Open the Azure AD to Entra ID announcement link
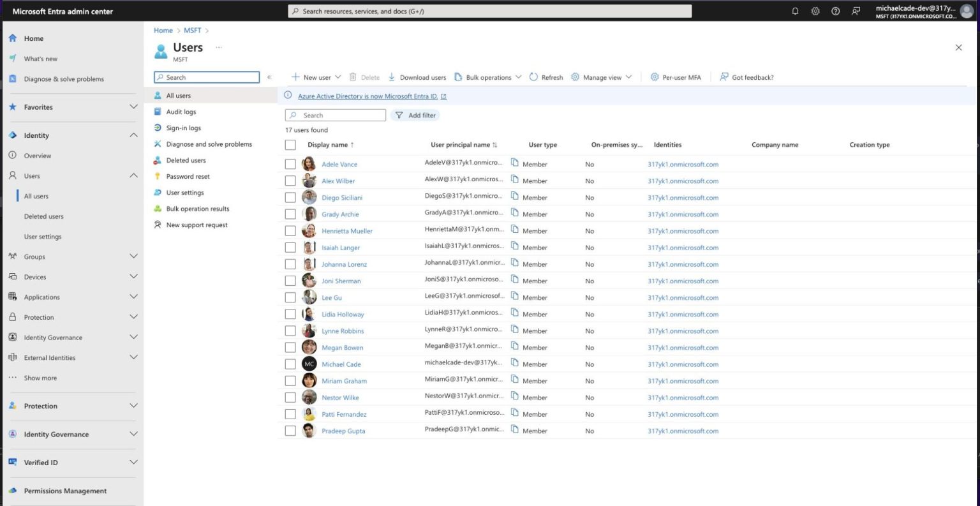Image resolution: width=980 pixels, height=506 pixels. tap(367, 96)
